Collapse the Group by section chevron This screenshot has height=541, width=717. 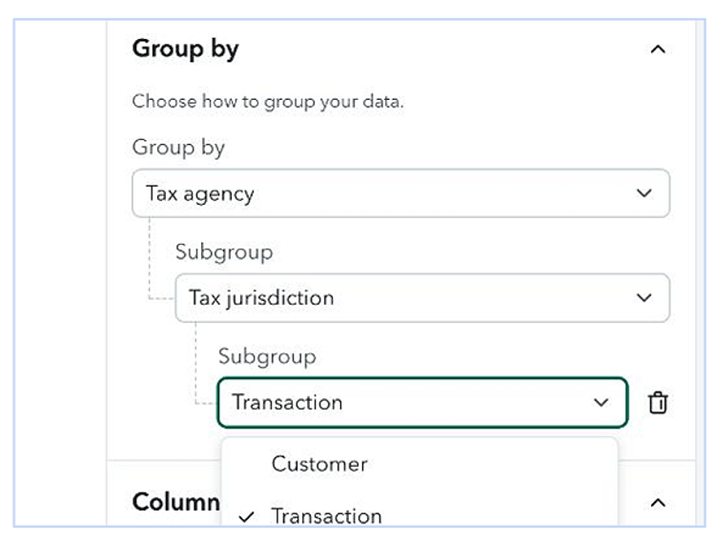[658, 49]
